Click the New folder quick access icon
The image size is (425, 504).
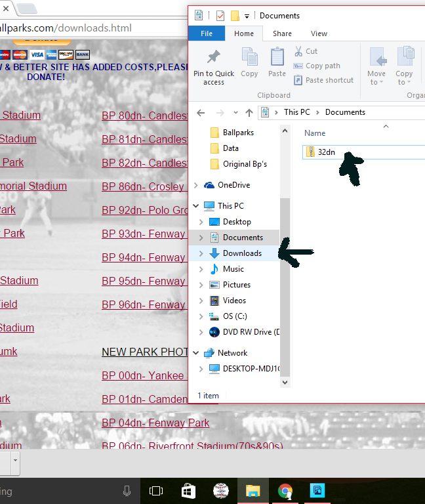click(235, 16)
